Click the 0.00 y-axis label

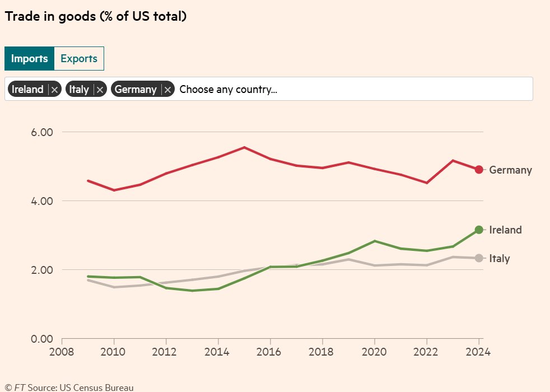pyautogui.click(x=42, y=339)
